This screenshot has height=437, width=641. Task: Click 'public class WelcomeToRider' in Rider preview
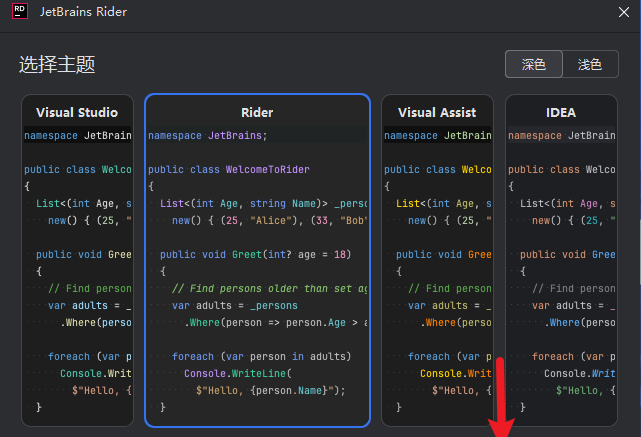pyautogui.click(x=229, y=169)
